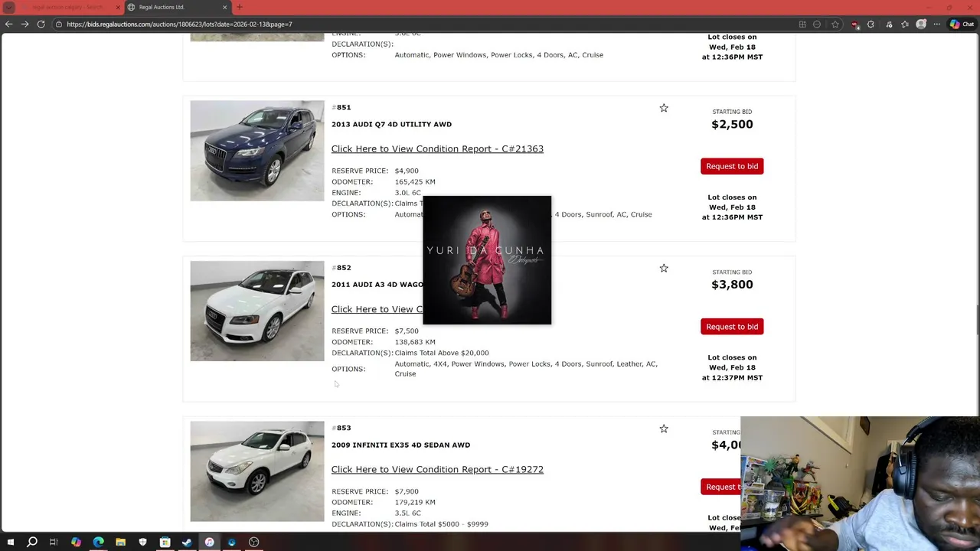This screenshot has height=551, width=980.
Task: Click the 2009 INFINITI EX35 4D SEDAN AWD title
Action: pyautogui.click(x=400, y=445)
